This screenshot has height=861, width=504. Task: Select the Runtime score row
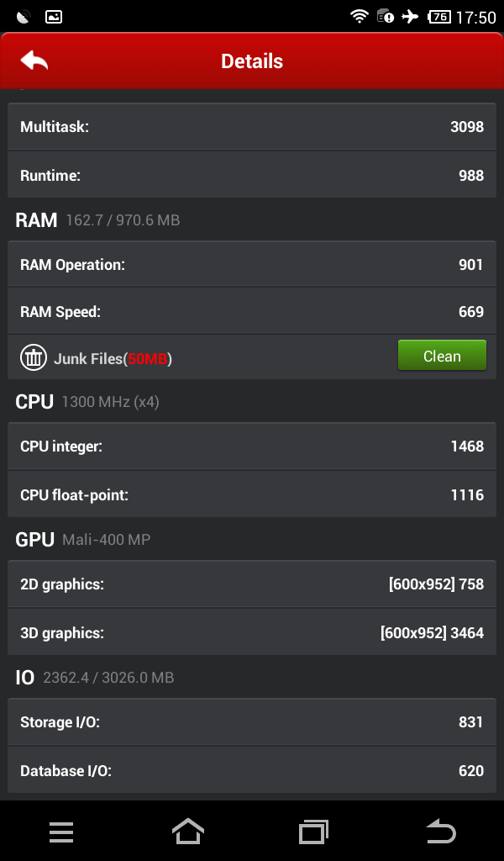point(252,176)
